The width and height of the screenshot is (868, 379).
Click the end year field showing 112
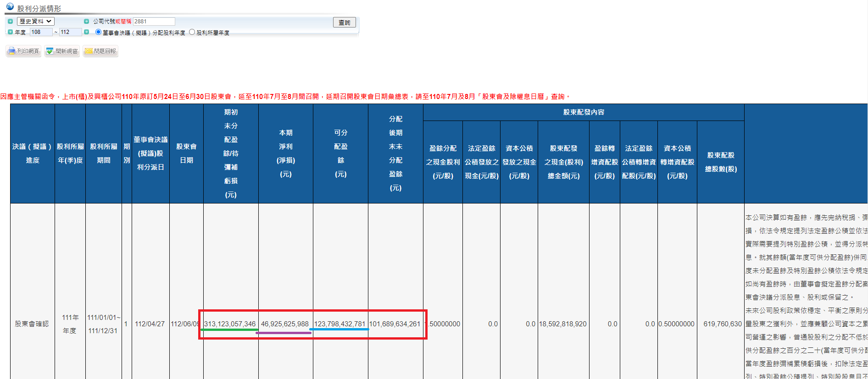(x=70, y=32)
